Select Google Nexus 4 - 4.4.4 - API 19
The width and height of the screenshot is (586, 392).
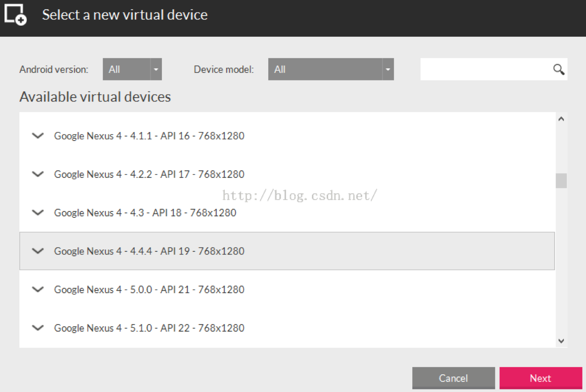pyautogui.click(x=287, y=251)
